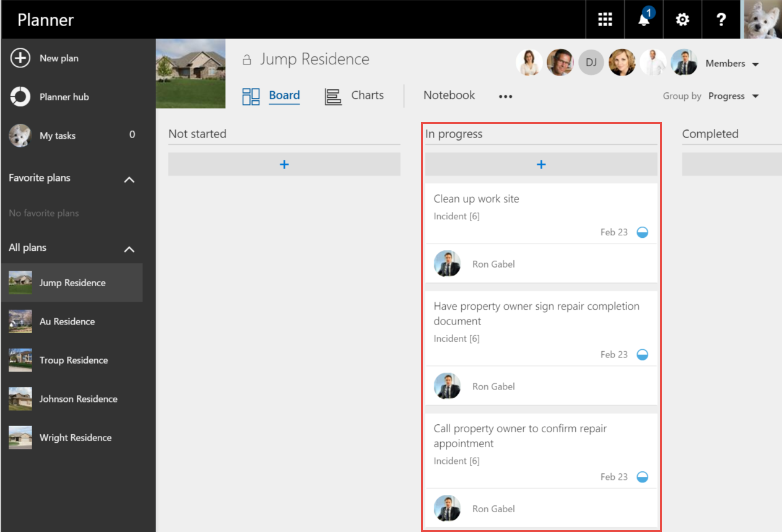Open notifications from the bell icon
This screenshot has height=532, width=782.
click(x=643, y=19)
